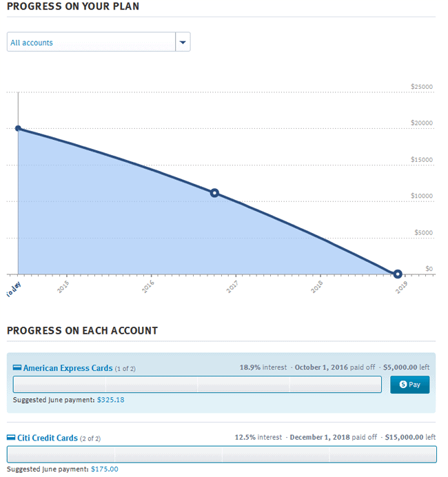Click the today label on the chart axis
The height and width of the screenshot is (477, 448).
coord(13,289)
